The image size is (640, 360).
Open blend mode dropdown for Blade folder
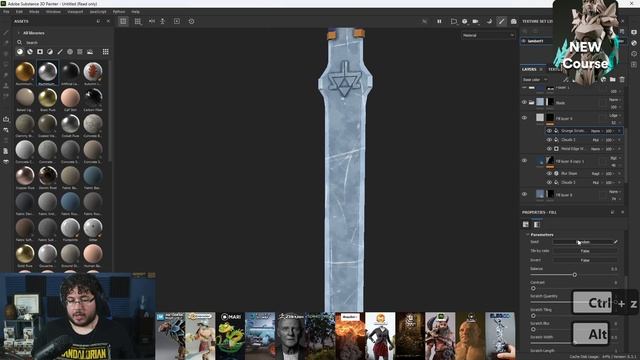click(x=614, y=100)
